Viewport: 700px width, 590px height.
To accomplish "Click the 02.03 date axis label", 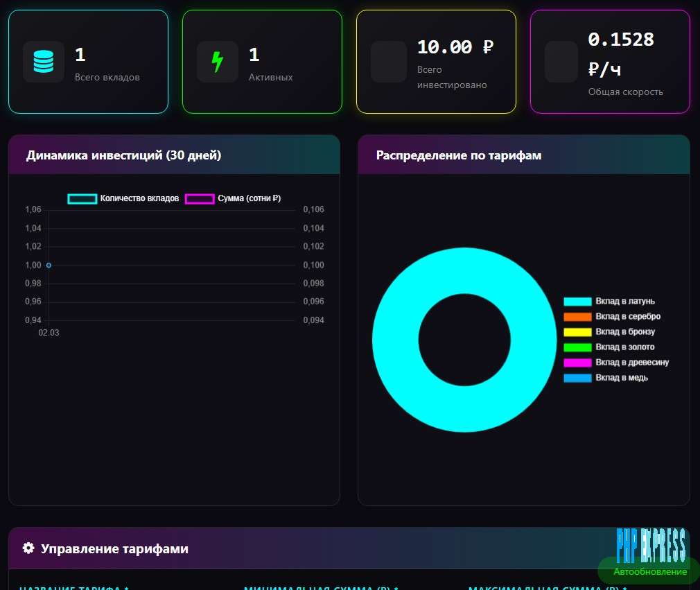I will coord(49,333).
